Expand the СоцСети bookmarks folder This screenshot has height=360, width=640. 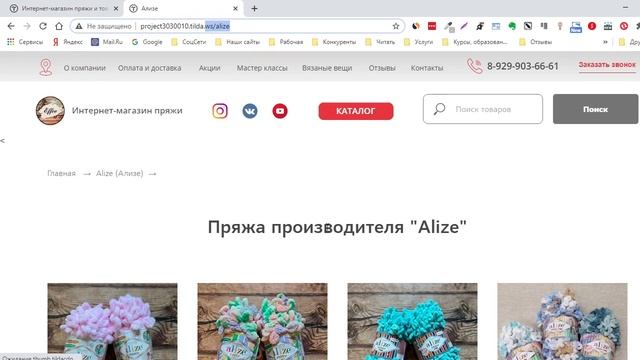click(x=189, y=42)
